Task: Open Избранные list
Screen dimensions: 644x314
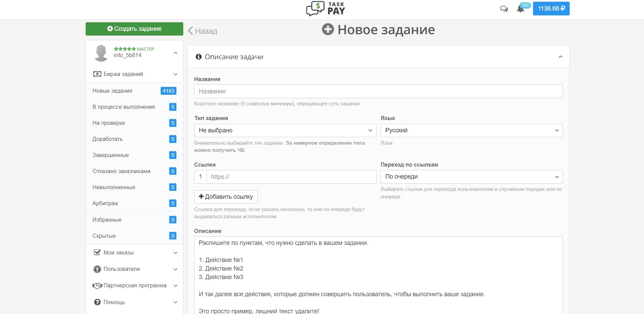Action: tap(134, 220)
